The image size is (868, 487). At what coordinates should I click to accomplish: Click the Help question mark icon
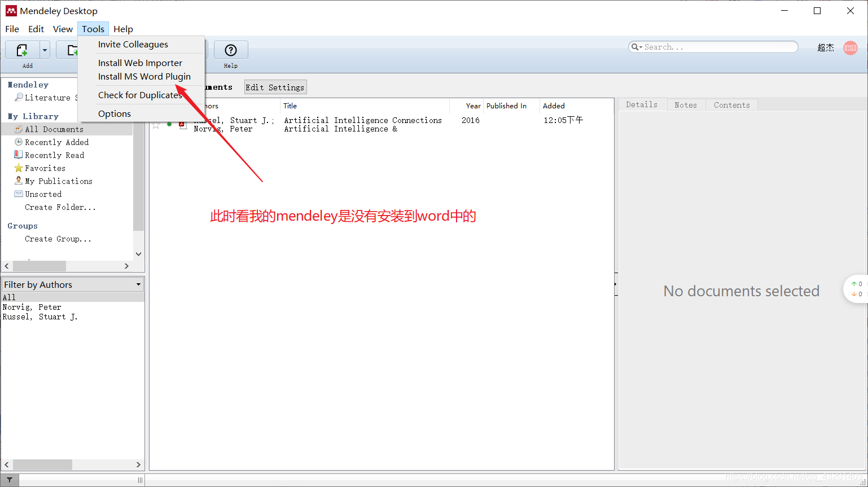coord(231,50)
